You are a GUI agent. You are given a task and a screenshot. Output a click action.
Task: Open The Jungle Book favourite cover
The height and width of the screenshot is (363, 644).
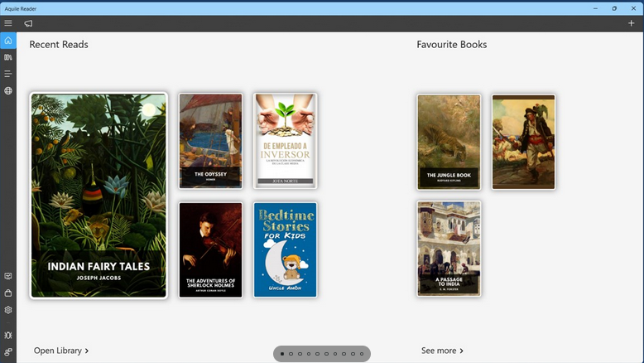coord(449,143)
